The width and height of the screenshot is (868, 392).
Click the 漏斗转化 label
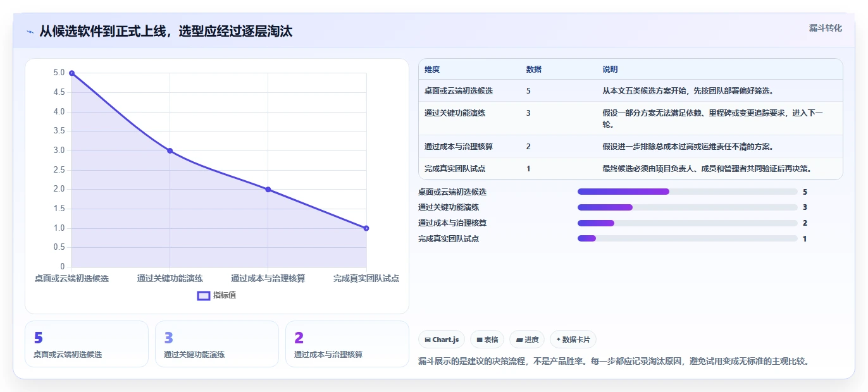(825, 28)
